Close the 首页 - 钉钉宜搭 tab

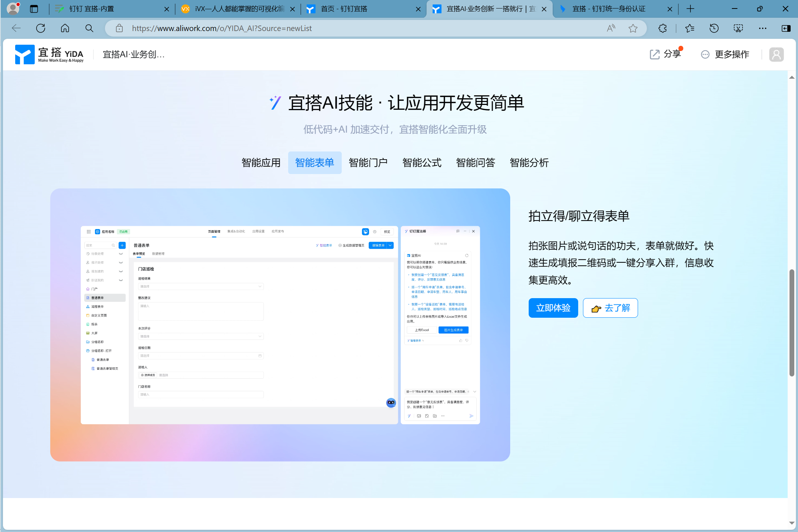coord(418,9)
